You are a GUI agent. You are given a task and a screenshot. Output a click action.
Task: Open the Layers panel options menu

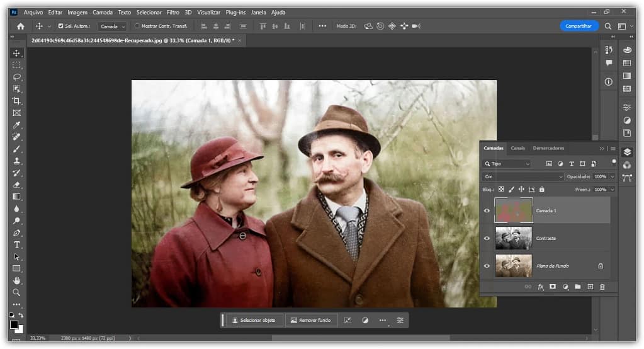[x=613, y=149]
